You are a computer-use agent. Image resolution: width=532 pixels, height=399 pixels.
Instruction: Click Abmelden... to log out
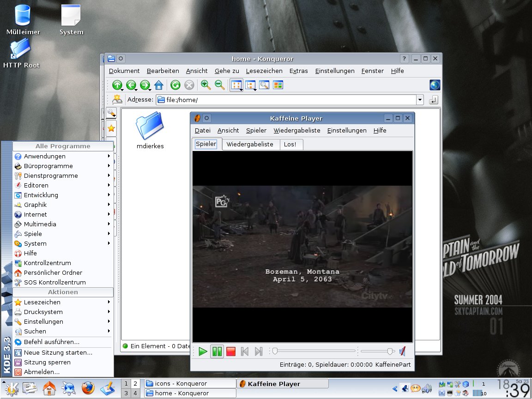pyautogui.click(x=63, y=372)
